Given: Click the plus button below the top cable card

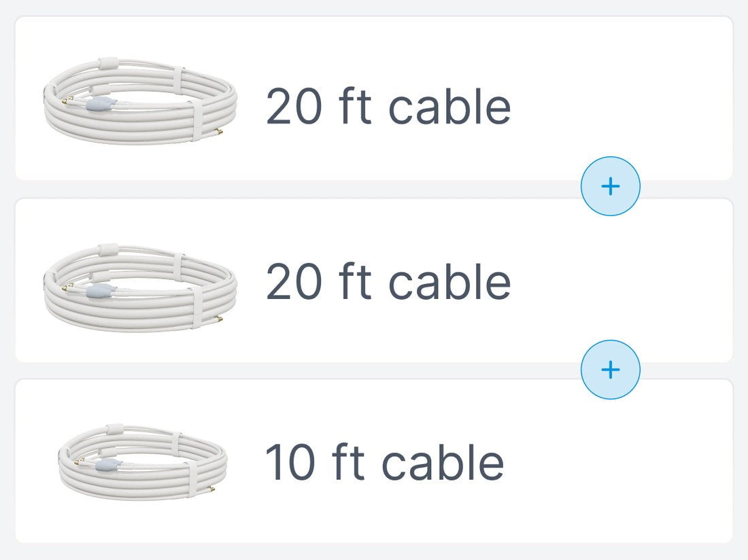Looking at the screenshot, I should click(x=610, y=186).
